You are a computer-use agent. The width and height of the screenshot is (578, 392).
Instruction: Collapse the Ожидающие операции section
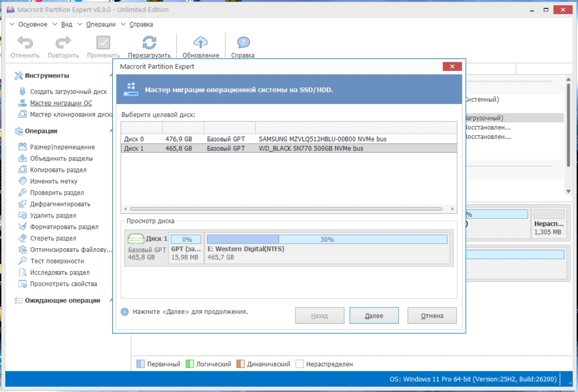(x=111, y=300)
